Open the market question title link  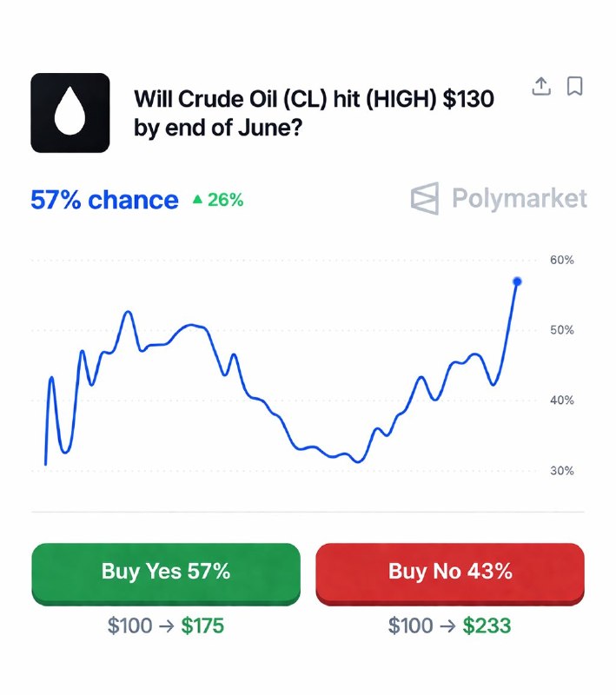click(315, 113)
